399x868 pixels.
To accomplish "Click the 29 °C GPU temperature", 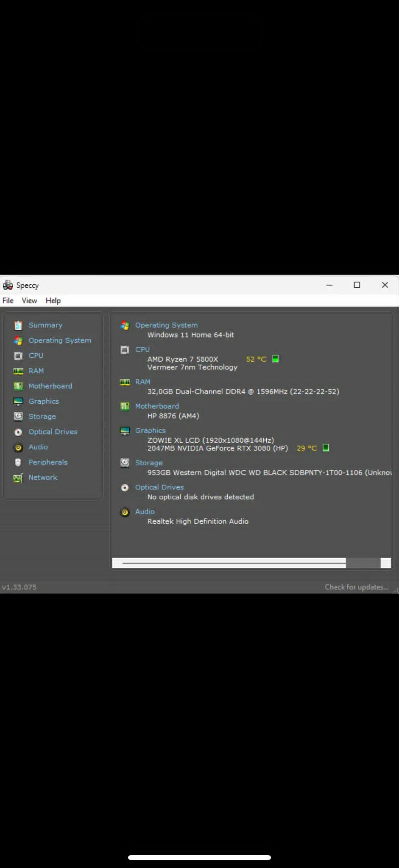I will [x=307, y=448].
